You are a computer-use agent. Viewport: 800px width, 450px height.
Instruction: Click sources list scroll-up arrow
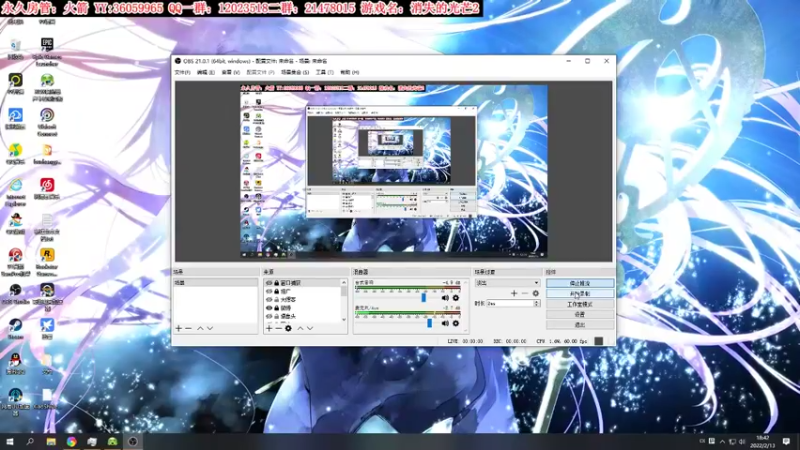pyautogui.click(x=344, y=282)
